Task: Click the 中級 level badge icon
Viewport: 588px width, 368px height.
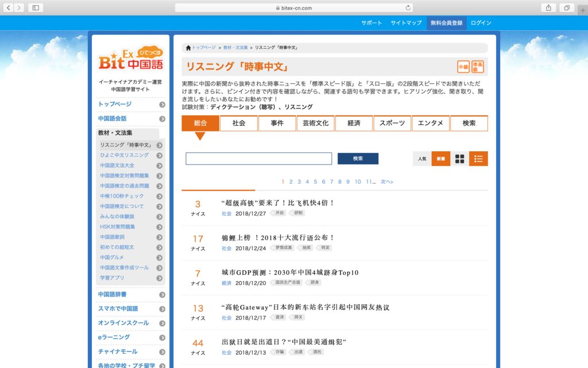Action: click(x=463, y=67)
